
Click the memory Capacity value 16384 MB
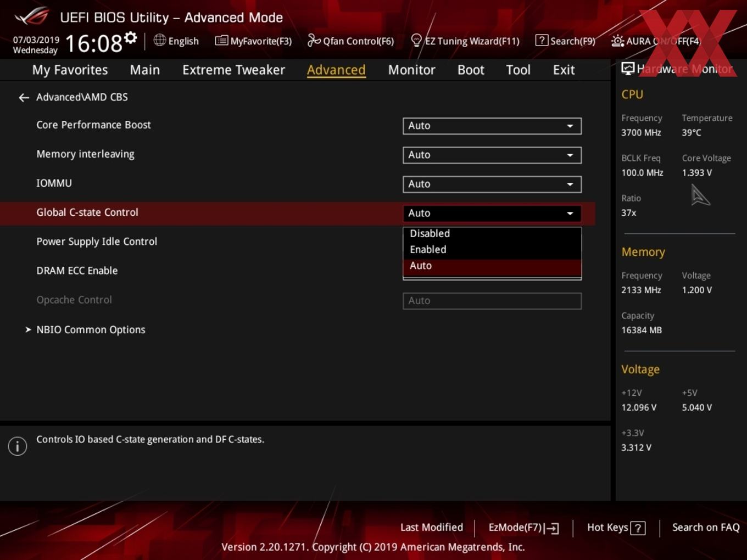642,331
